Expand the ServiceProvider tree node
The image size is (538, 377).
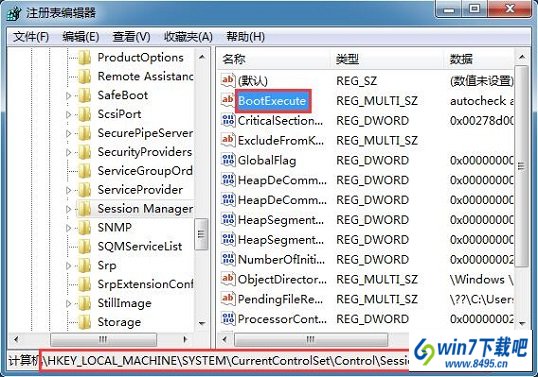tap(68, 190)
